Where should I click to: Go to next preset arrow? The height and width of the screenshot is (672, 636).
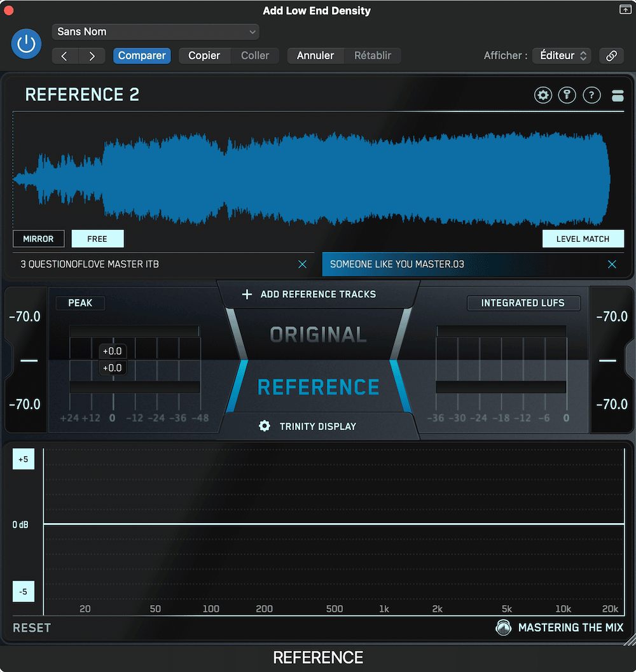point(92,56)
